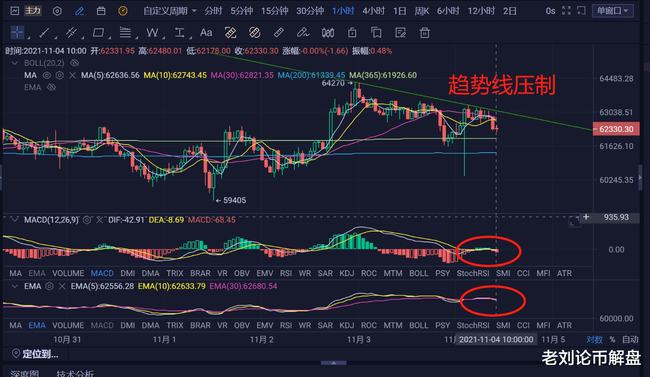This screenshot has height=377, width=650.
Task: Open the 自定义周期 custom period dropdown
Action: (x=170, y=11)
